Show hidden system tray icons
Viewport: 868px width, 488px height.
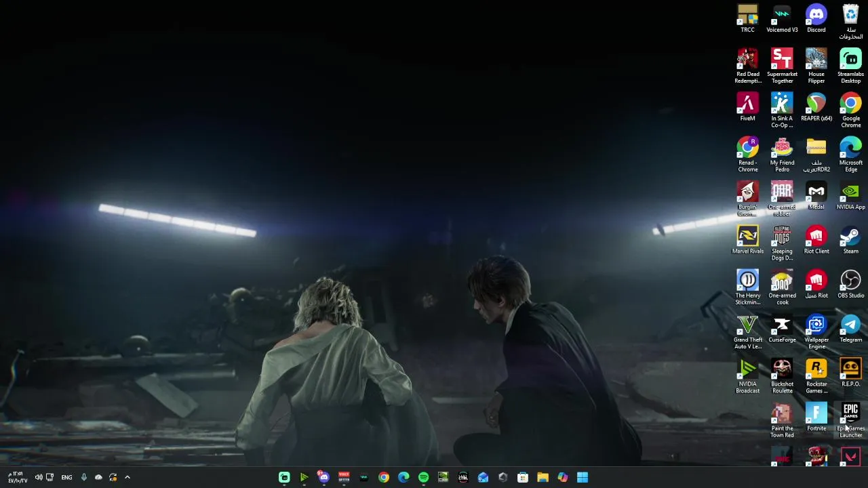(127, 477)
